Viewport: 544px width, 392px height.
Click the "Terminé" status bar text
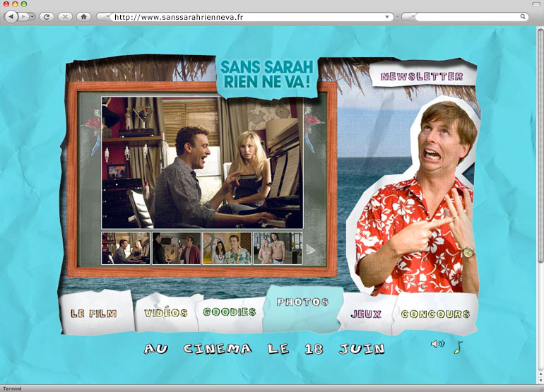pos(12,389)
